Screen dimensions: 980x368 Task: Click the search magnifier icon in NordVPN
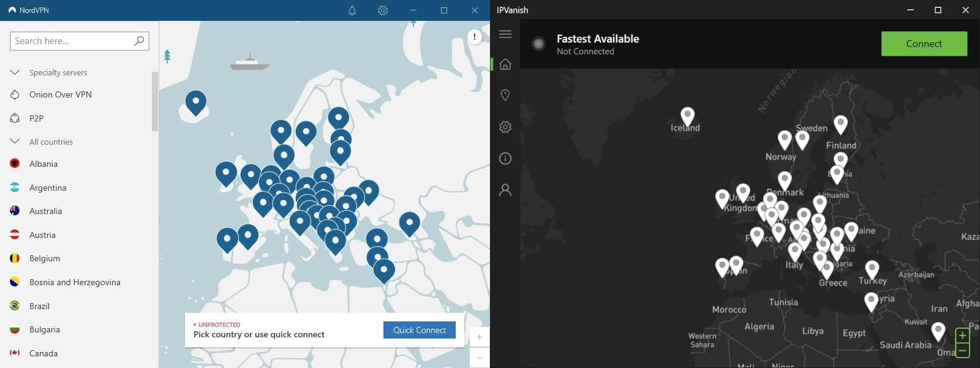[139, 40]
